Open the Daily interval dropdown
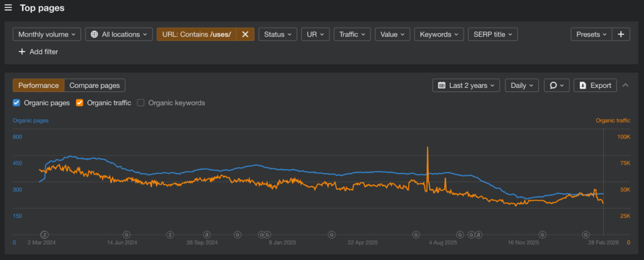 coord(521,85)
